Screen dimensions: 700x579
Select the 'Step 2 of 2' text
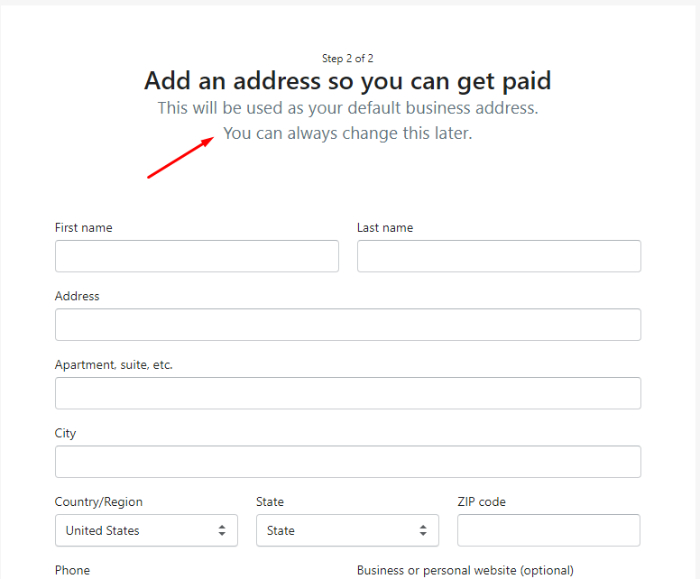348,58
